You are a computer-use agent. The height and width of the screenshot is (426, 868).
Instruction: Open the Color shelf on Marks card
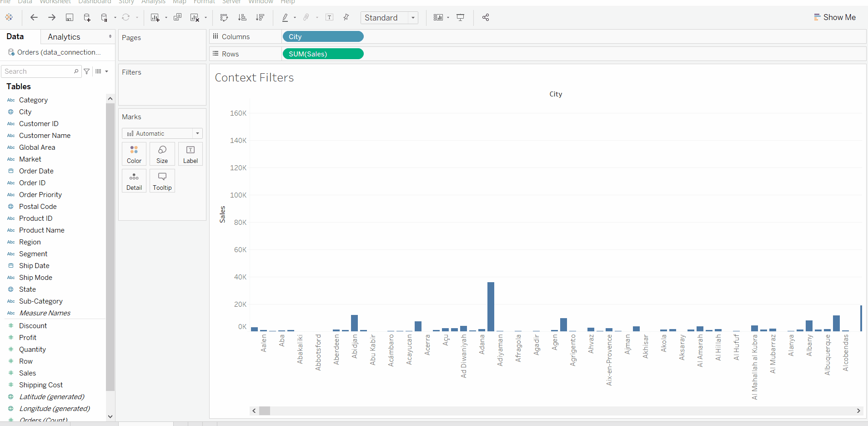click(134, 154)
